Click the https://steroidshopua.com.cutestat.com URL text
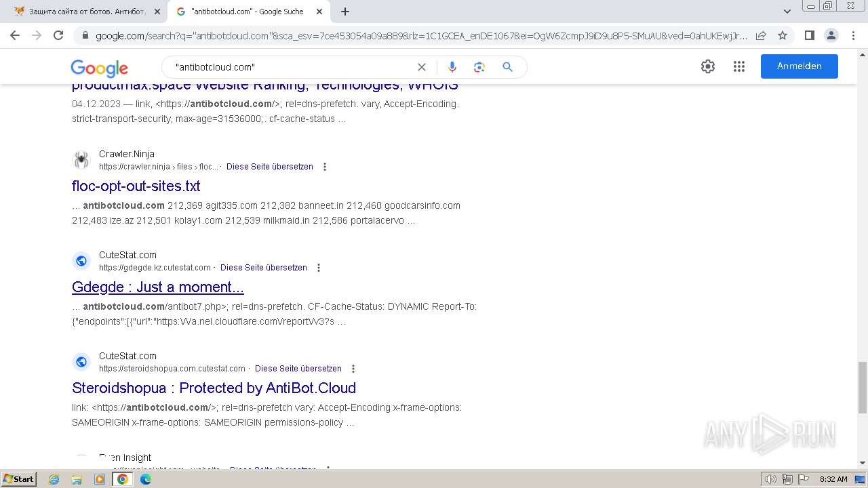 [172, 369]
